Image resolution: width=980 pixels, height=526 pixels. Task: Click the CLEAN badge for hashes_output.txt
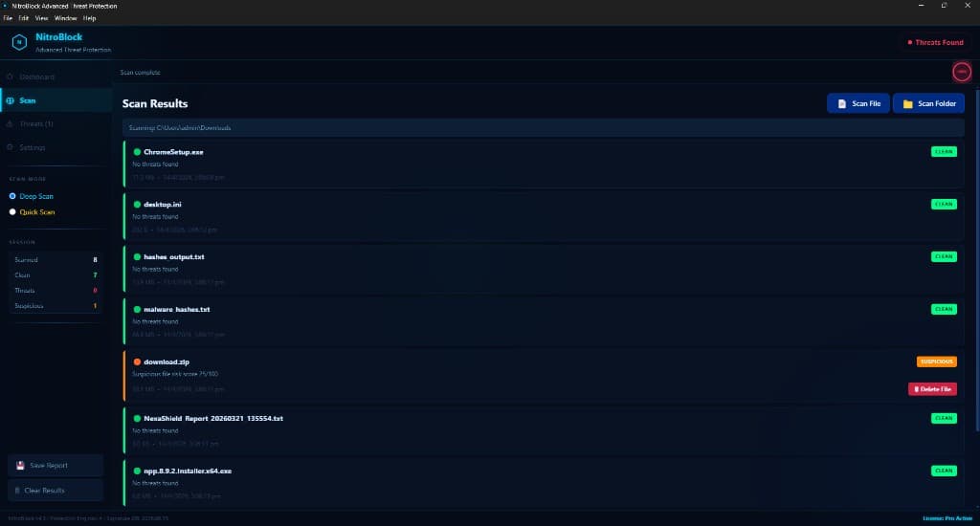tap(944, 256)
